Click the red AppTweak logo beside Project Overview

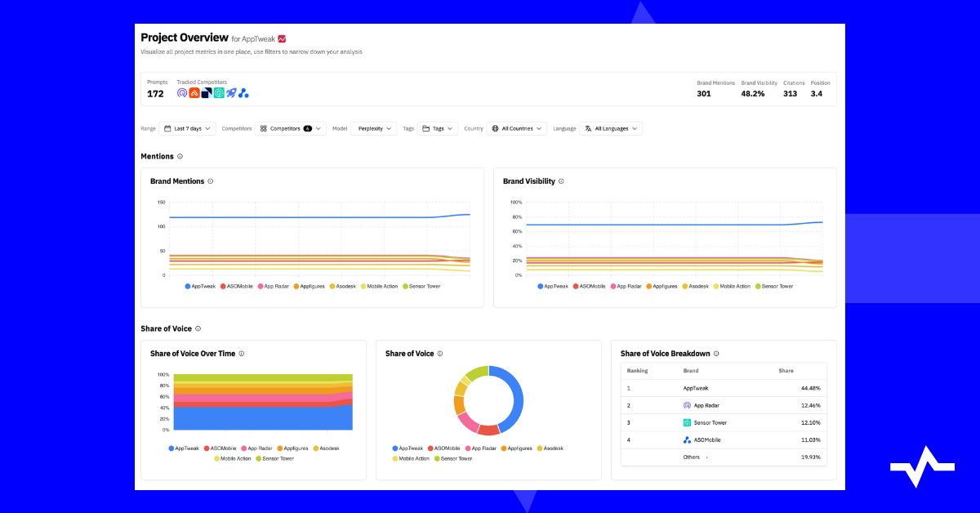[282, 38]
